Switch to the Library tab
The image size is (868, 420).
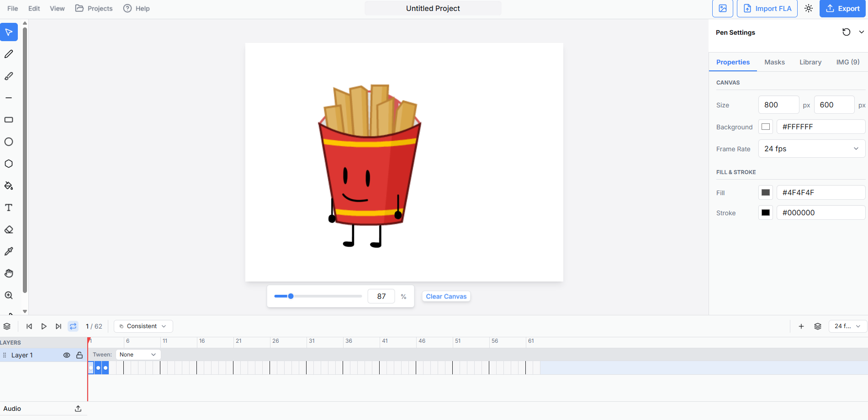[x=810, y=62]
